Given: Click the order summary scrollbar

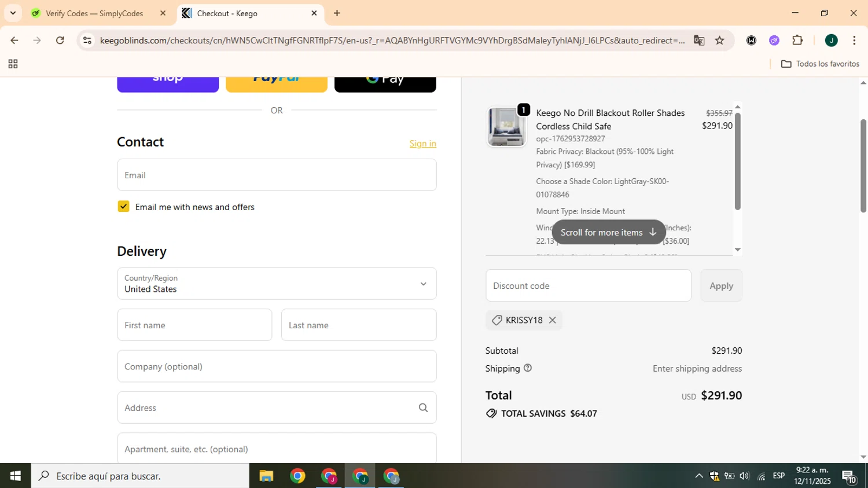Looking at the screenshot, I should pyautogui.click(x=737, y=162).
